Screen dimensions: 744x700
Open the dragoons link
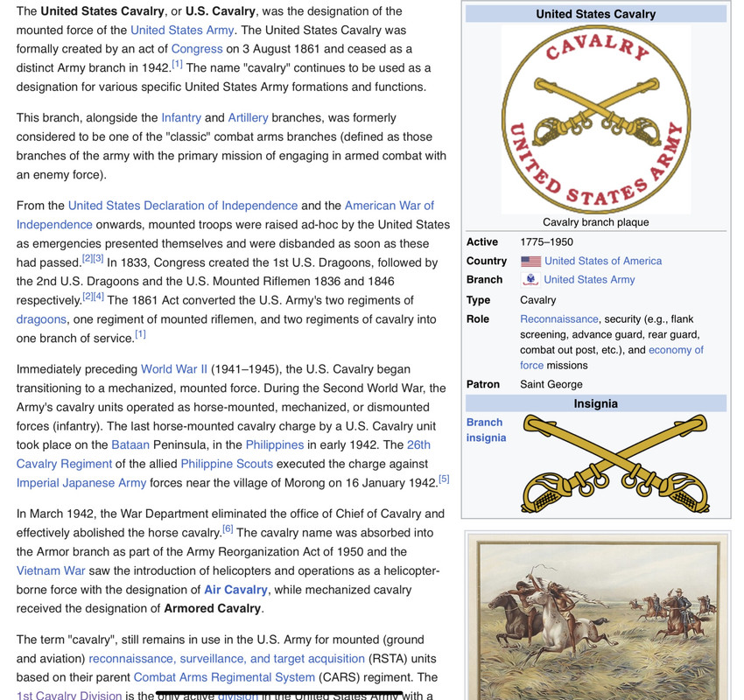point(41,319)
